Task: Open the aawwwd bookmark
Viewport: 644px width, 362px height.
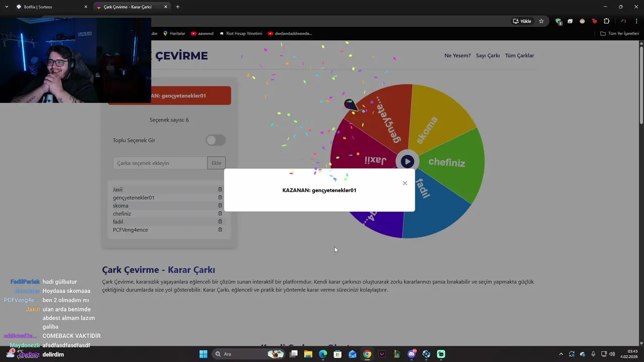Action: coord(202,34)
